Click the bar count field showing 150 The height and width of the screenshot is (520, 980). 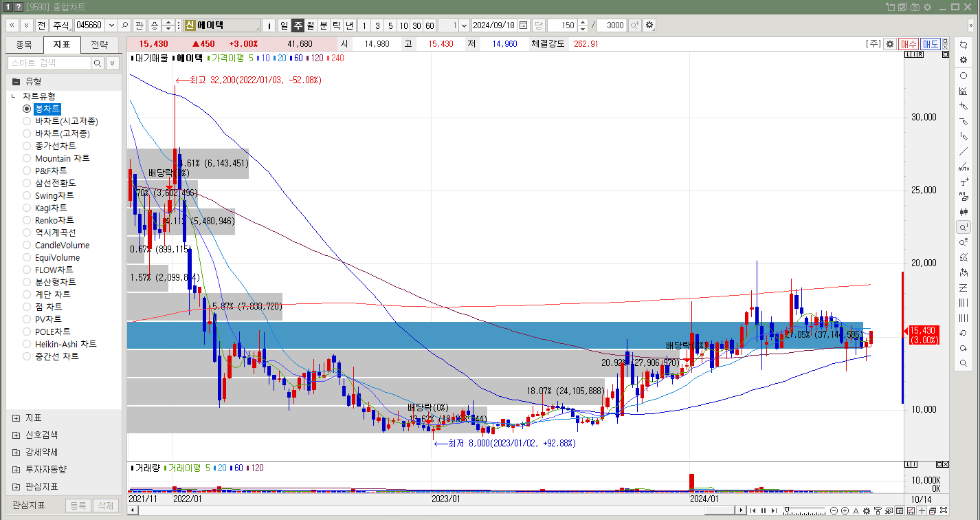561,25
